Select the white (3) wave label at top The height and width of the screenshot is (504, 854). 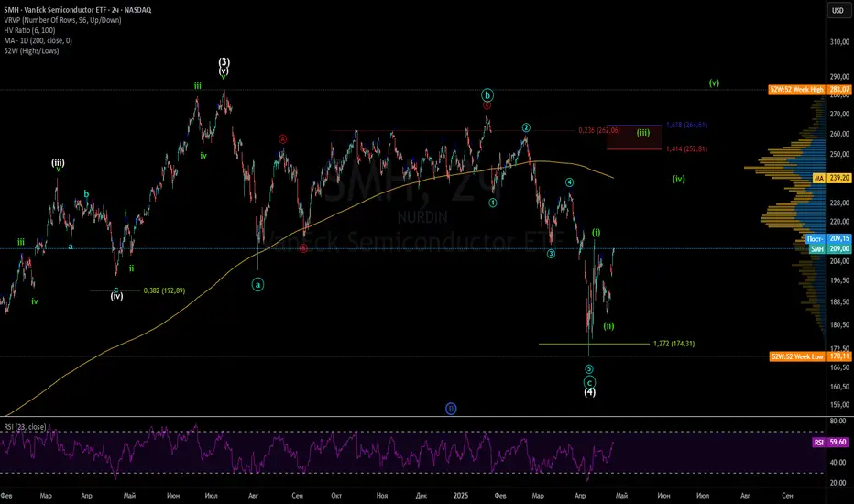[224, 61]
